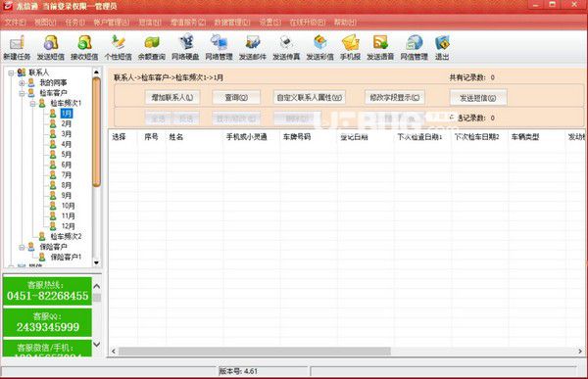
Task: Open the 在线升级 menu
Action: click(x=308, y=23)
